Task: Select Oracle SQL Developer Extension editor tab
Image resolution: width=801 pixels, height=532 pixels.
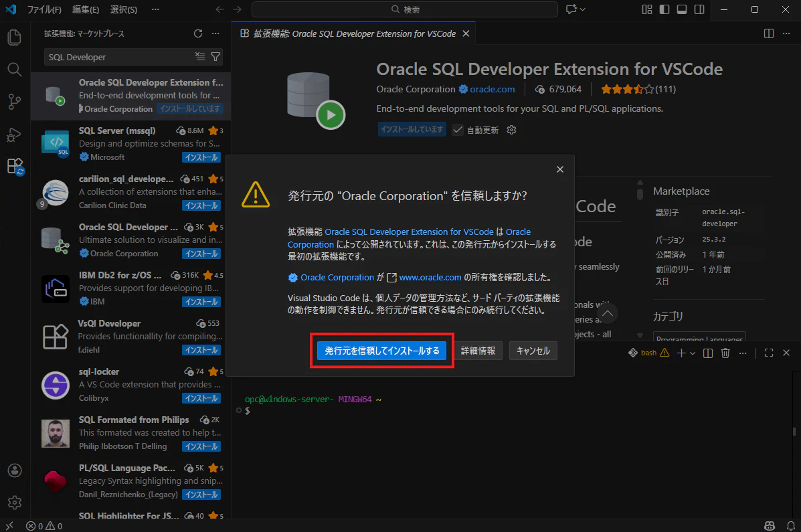Action: click(x=353, y=33)
